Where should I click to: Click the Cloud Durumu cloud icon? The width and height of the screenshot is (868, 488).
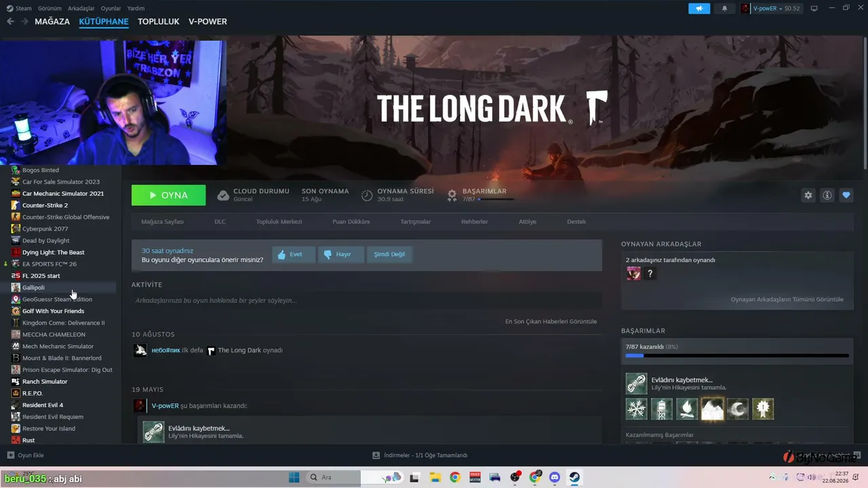pyautogui.click(x=223, y=195)
